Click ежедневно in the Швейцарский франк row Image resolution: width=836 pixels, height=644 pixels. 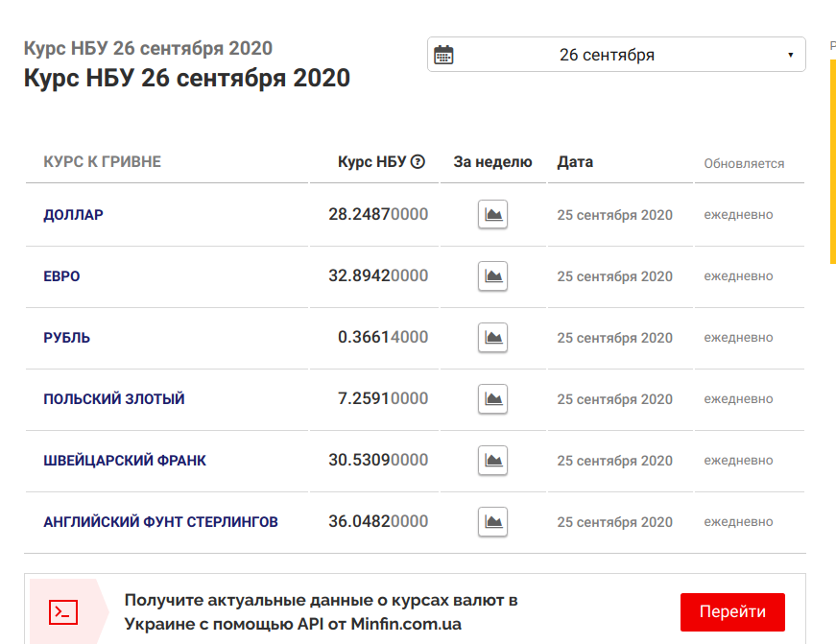coord(738,460)
